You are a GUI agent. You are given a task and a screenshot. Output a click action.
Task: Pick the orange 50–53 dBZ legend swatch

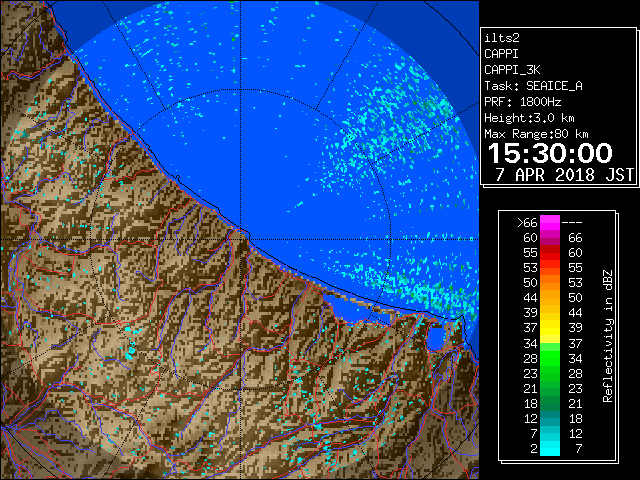(550, 283)
